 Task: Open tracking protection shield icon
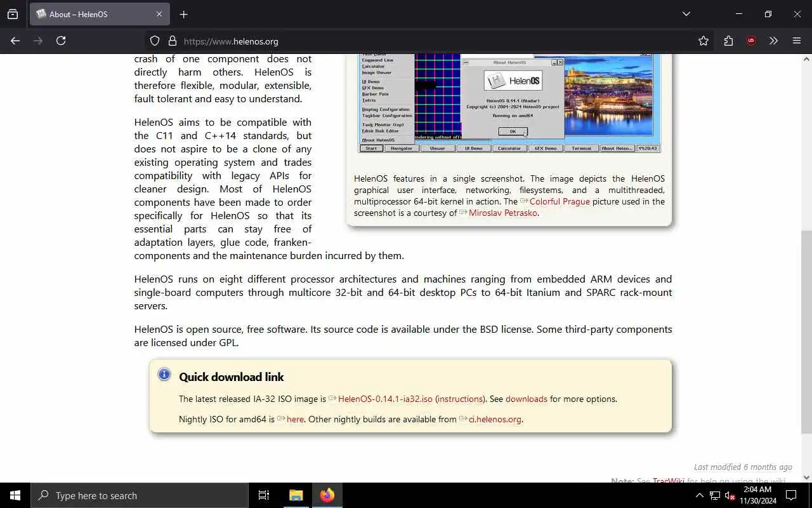point(155,41)
